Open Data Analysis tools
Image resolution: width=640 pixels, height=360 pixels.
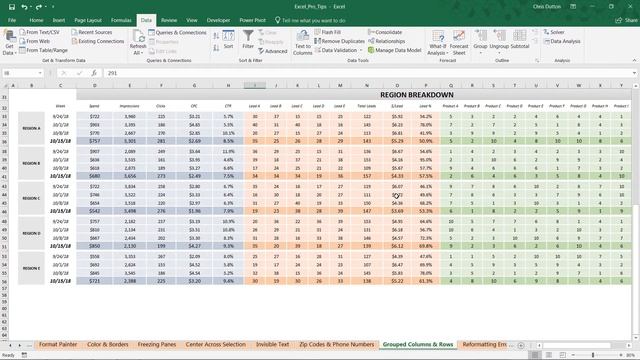click(562, 41)
